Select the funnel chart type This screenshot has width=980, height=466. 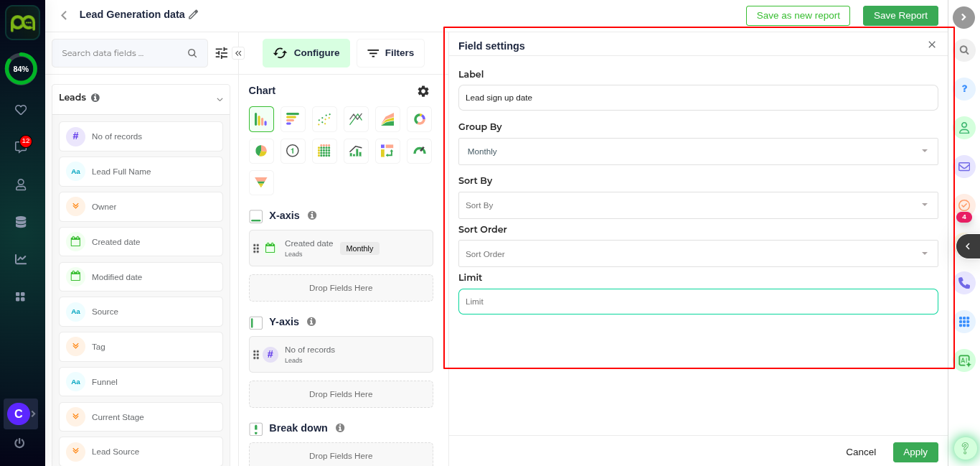click(261, 182)
